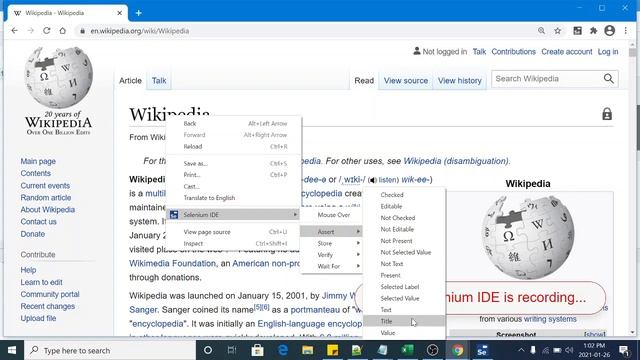Open the Random article sidebar link
The height and width of the screenshot is (360, 640).
[x=46, y=198]
